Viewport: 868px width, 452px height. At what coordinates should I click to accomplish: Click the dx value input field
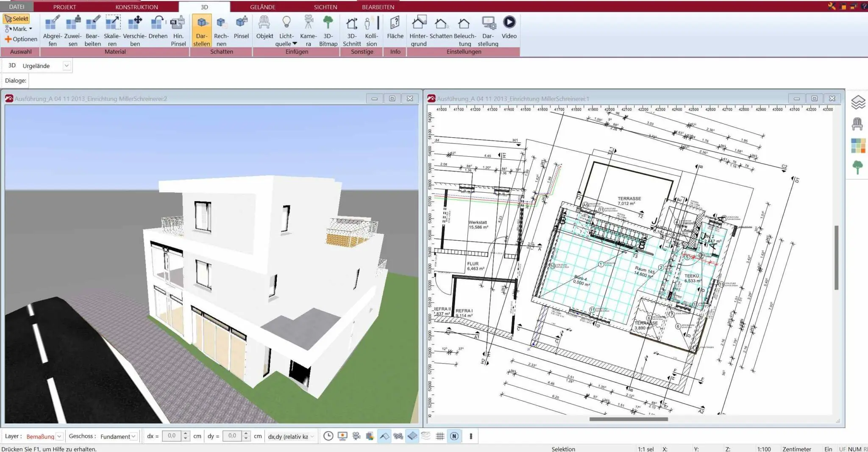coord(172,436)
